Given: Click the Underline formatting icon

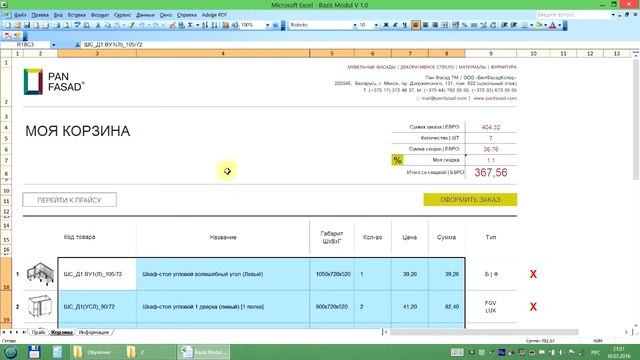Looking at the screenshot, I should click(x=404, y=25).
